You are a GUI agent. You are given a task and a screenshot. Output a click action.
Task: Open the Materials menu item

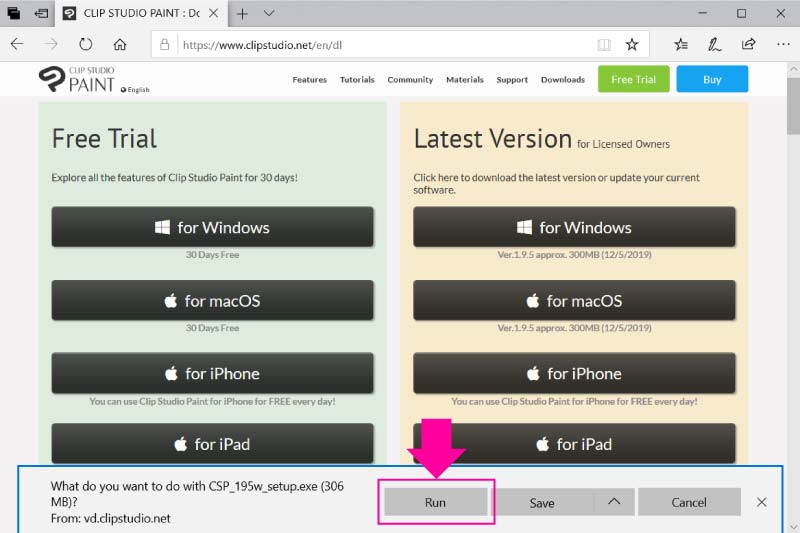[464, 80]
